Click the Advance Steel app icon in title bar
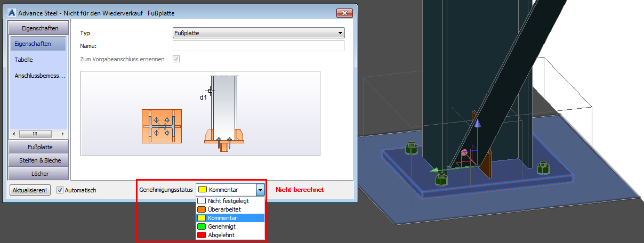Screen dimensions: 644x243 pyautogui.click(x=13, y=13)
